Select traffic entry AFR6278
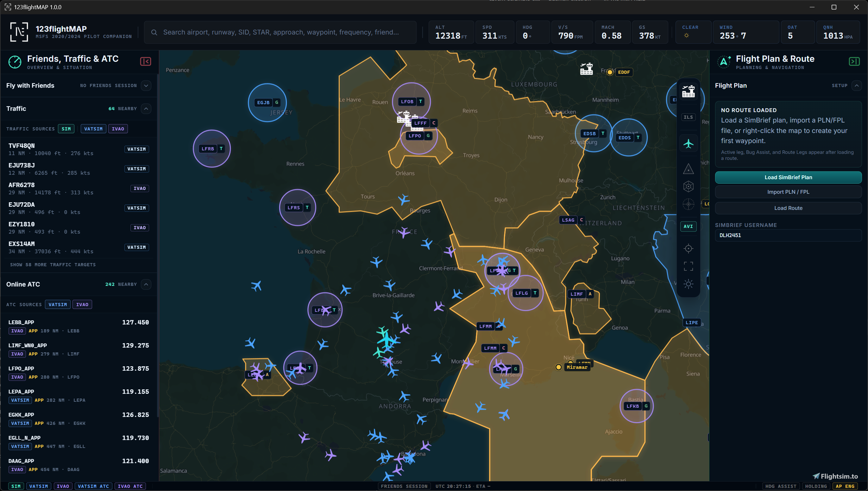Image resolution: width=868 pixels, height=491 pixels. (x=79, y=188)
